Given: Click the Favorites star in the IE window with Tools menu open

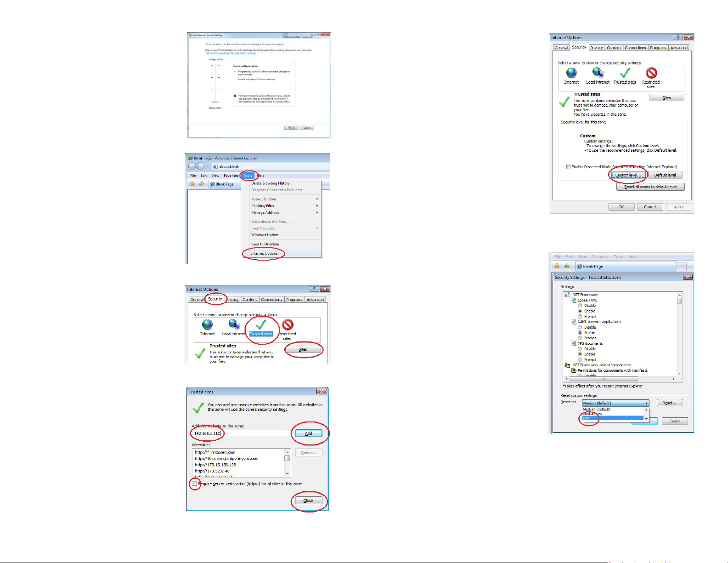Looking at the screenshot, I should (192, 184).
